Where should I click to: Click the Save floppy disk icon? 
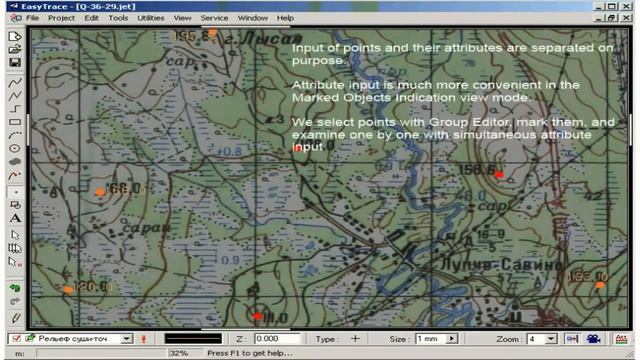(x=15, y=62)
